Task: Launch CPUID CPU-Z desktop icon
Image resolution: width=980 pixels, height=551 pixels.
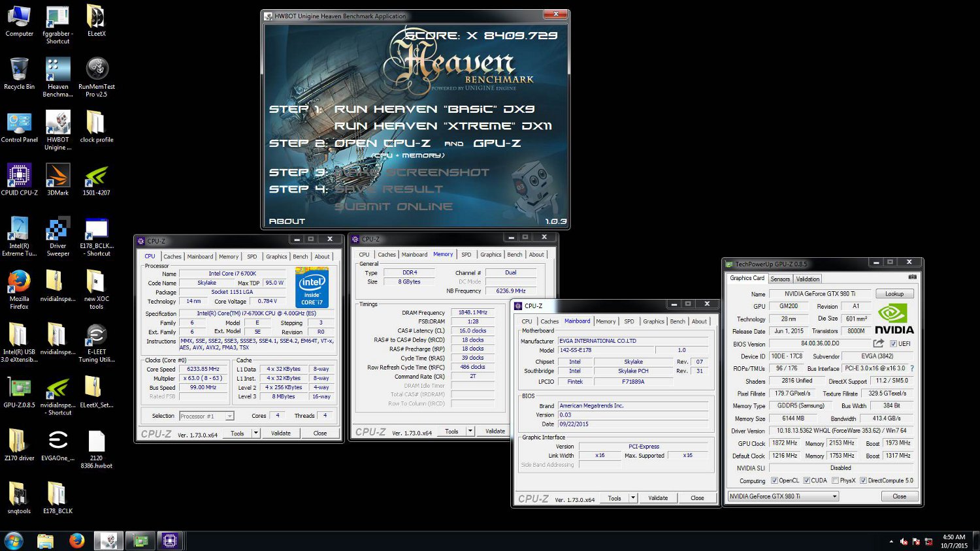Action: (19, 180)
